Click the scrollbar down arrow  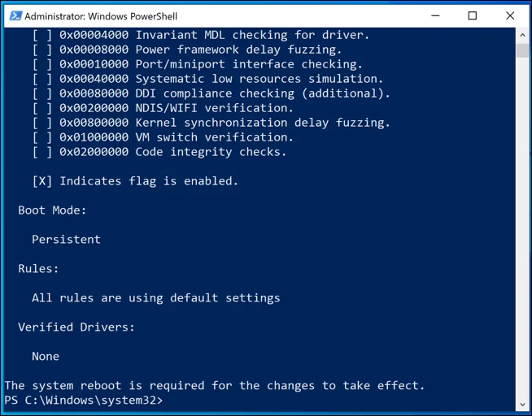point(522,402)
